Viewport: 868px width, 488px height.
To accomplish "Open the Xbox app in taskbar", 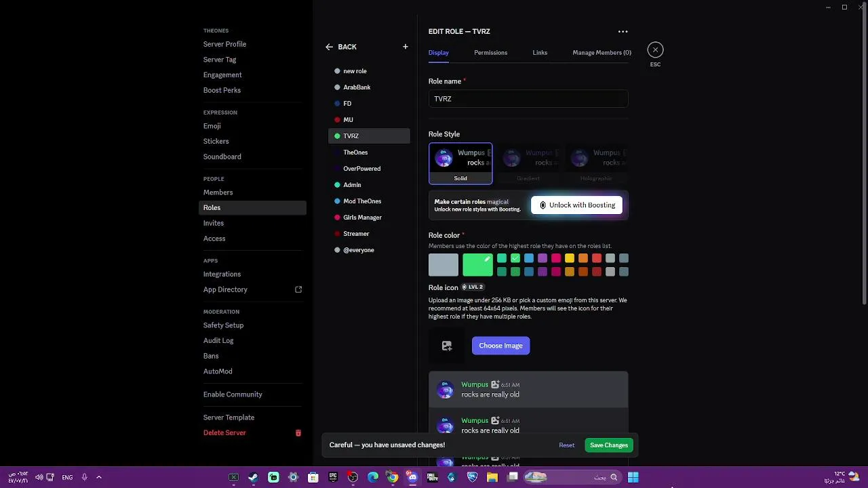I will 233,477.
